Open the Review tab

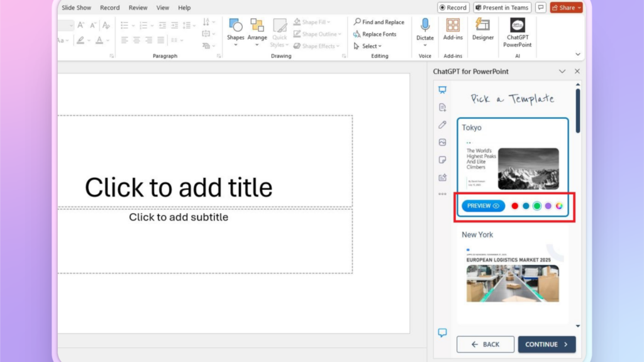click(138, 8)
